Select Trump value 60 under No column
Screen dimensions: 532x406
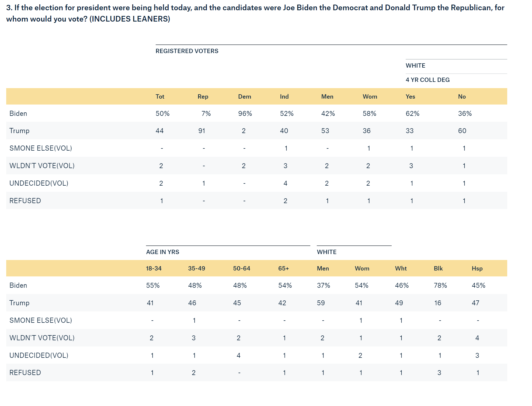462,131
